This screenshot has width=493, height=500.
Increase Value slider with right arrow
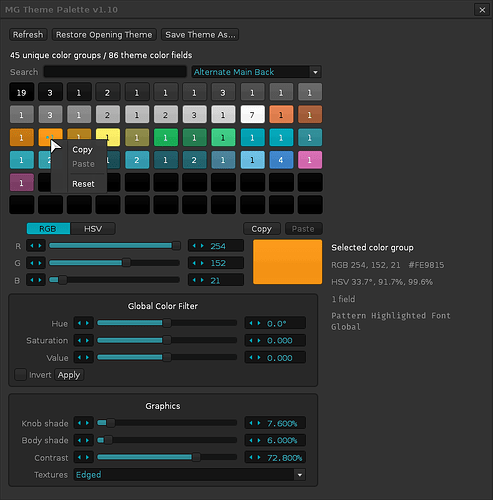click(x=87, y=357)
